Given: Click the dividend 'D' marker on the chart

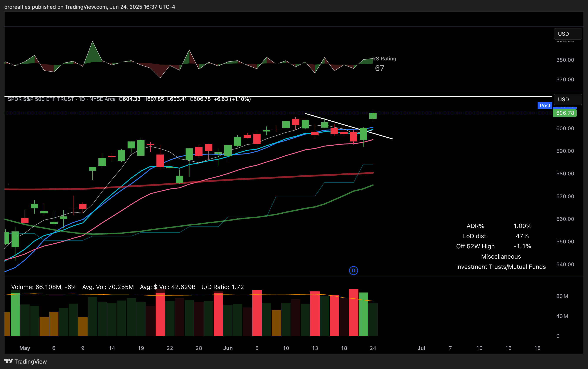Looking at the screenshot, I should coord(353,270).
